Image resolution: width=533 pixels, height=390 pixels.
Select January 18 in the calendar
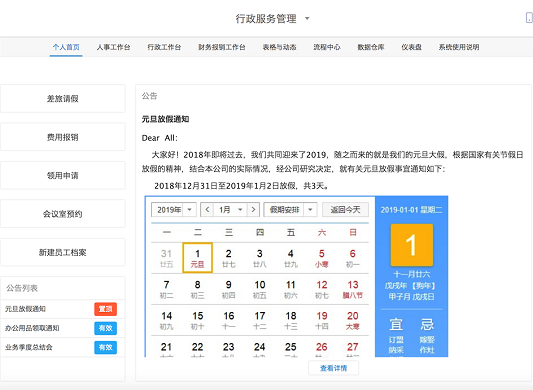[x=291, y=321]
